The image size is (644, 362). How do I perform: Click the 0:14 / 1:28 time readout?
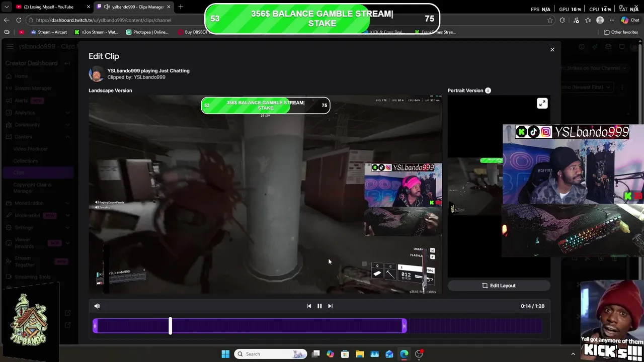(x=532, y=306)
